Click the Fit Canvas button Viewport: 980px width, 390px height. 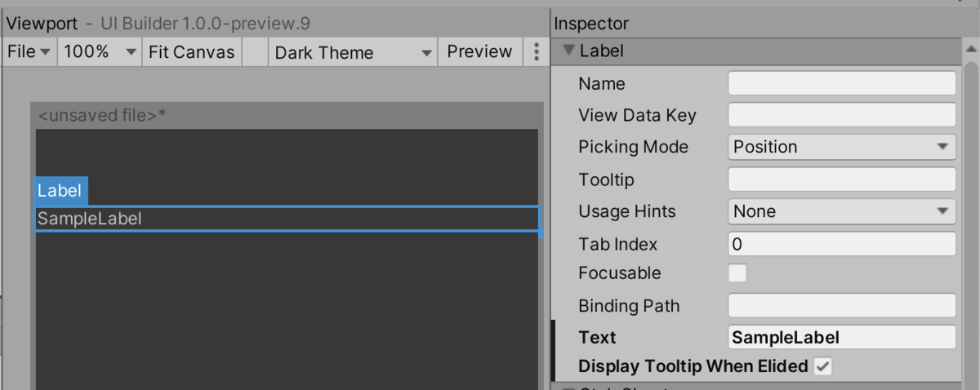192,52
